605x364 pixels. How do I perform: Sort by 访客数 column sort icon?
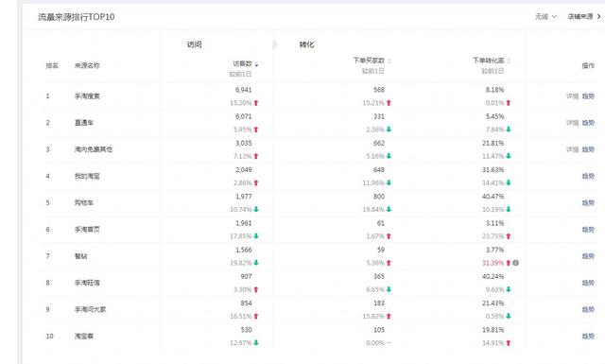[x=256, y=64]
